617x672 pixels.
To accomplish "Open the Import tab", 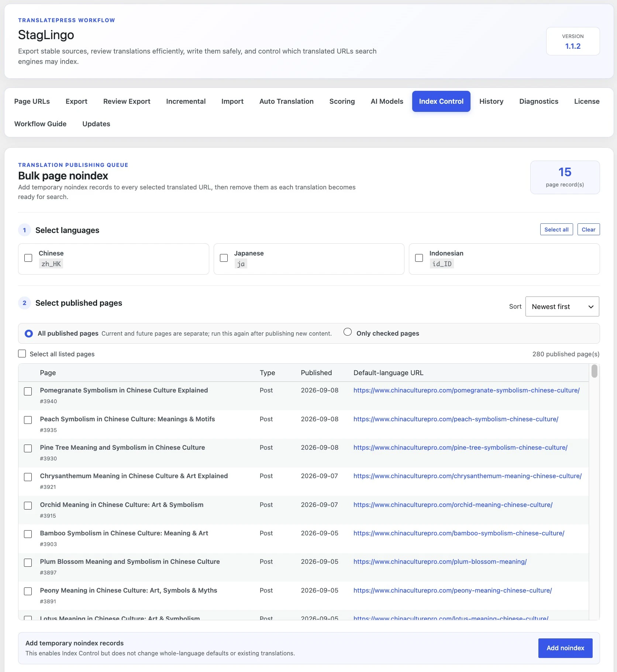I will (232, 101).
